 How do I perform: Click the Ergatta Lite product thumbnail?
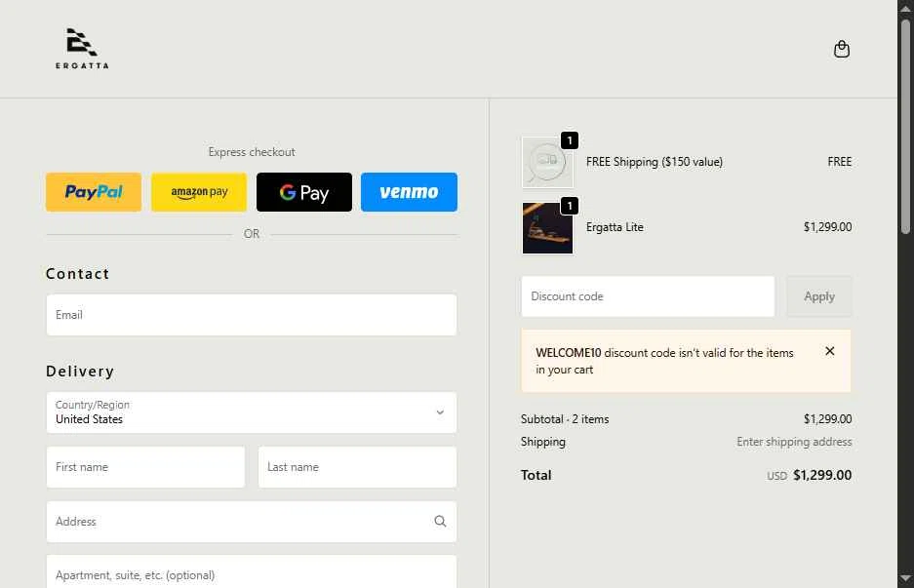tap(547, 228)
